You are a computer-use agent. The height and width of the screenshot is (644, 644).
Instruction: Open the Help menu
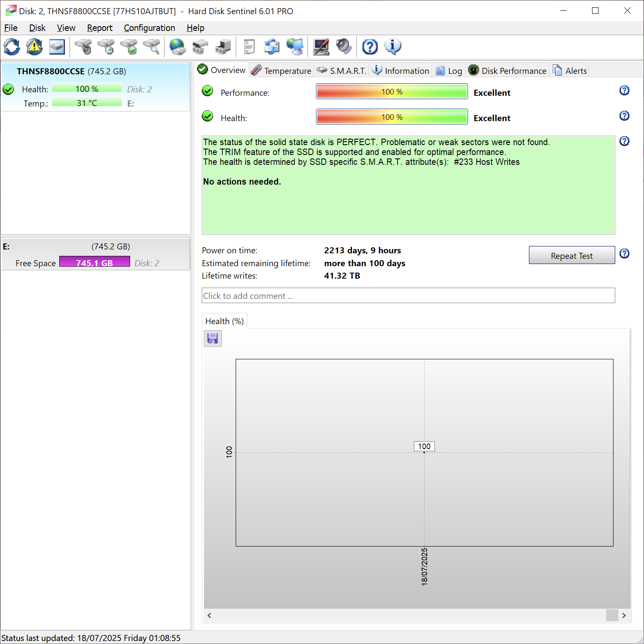coord(195,28)
